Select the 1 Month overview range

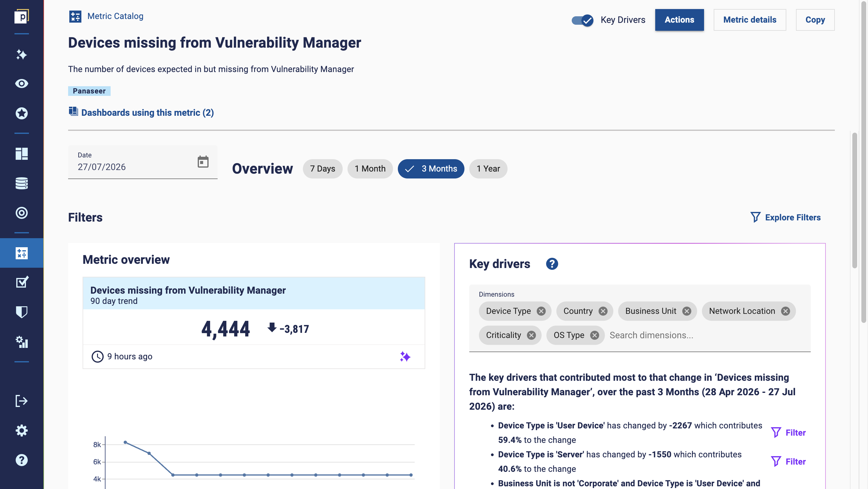(x=370, y=169)
